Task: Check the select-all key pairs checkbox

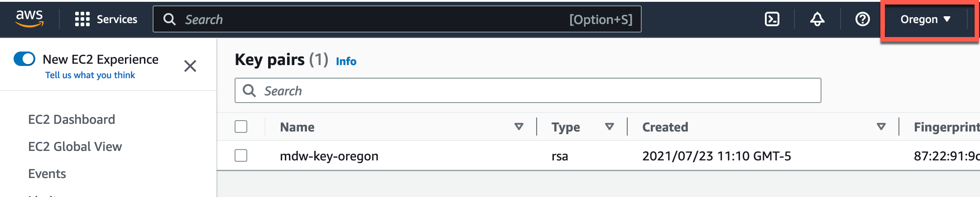Action: click(241, 127)
